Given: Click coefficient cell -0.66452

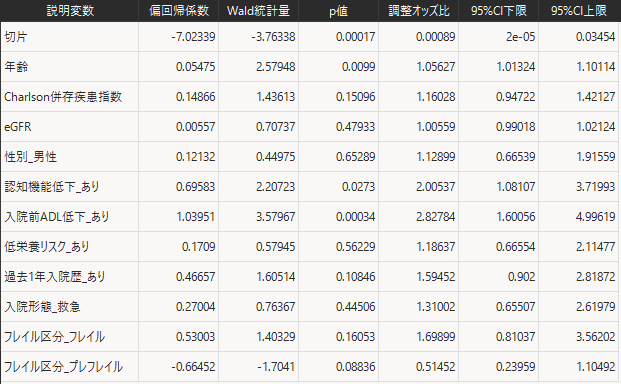Looking at the screenshot, I should tap(179, 367).
